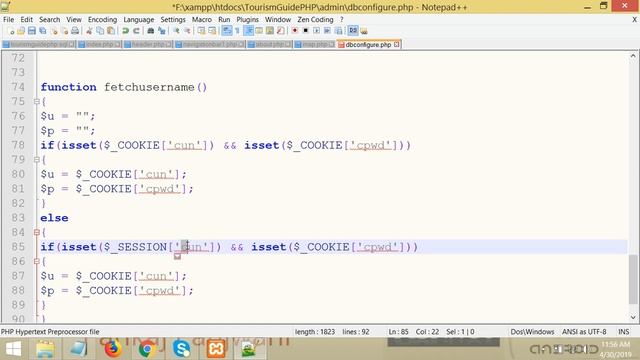Image resolution: width=640 pixels, height=360 pixels.
Task: Click the blue DS plugin icon
Action: coord(353,31)
